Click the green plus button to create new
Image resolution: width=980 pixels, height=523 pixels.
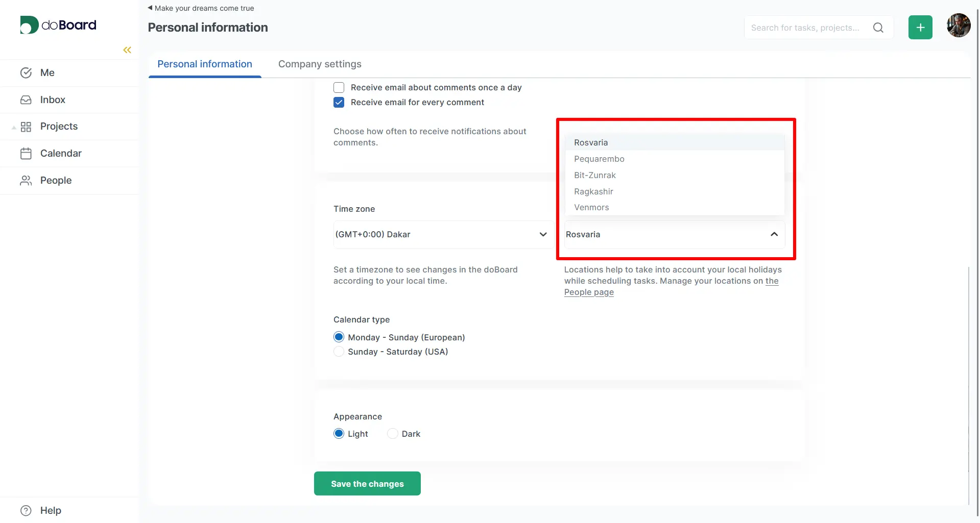[920, 27]
